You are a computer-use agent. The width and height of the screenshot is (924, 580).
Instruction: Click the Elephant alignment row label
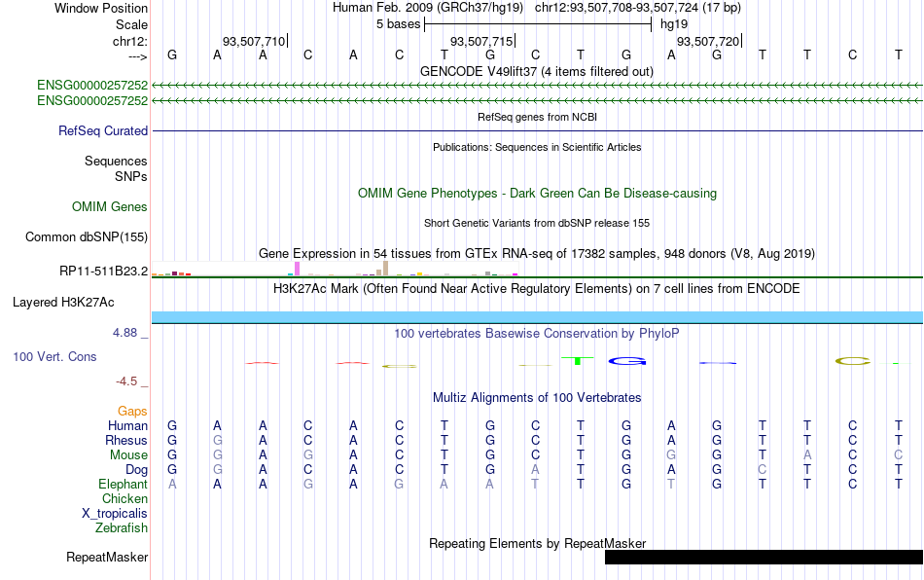point(123,484)
